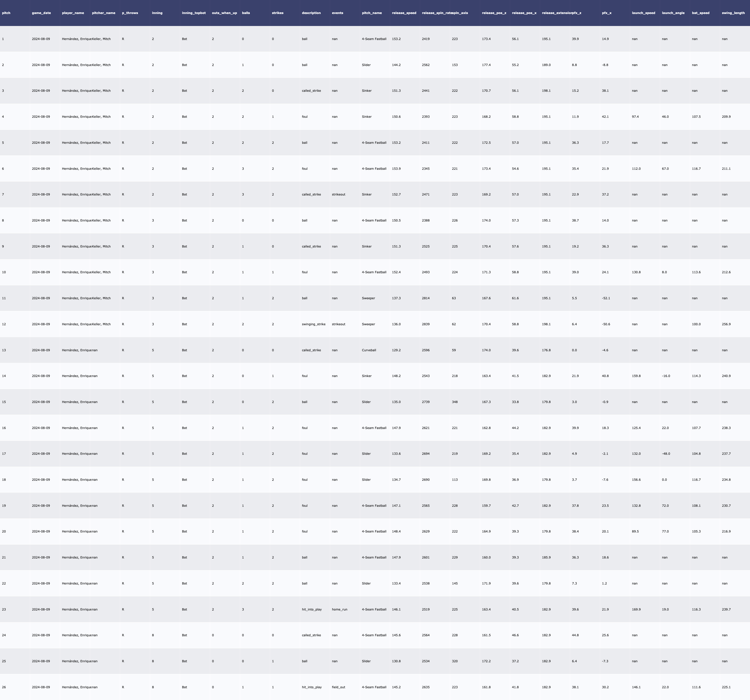
Task: Click the game_date column header
Action: click(x=41, y=13)
